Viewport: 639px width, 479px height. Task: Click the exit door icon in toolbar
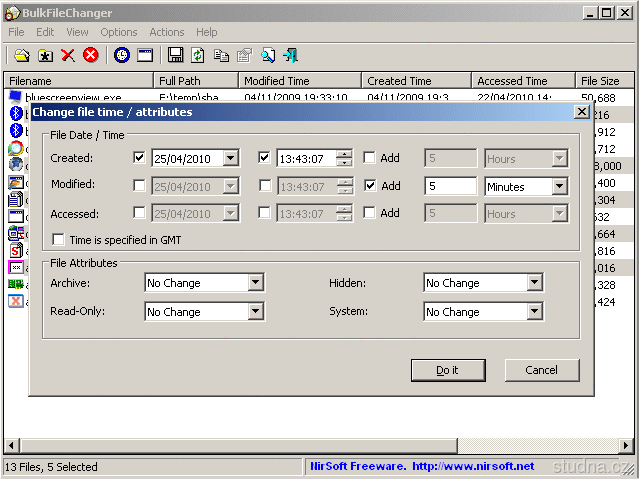point(290,55)
